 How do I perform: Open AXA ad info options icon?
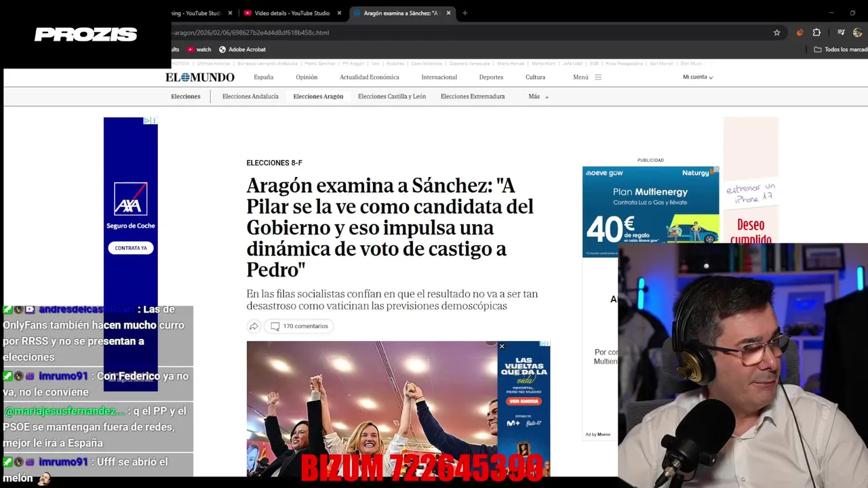click(x=154, y=121)
